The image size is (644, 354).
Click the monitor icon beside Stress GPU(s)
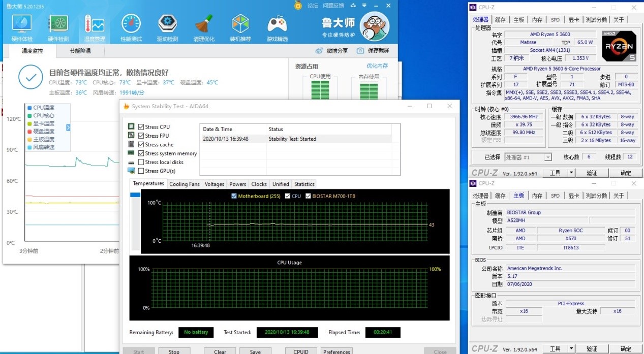point(131,171)
